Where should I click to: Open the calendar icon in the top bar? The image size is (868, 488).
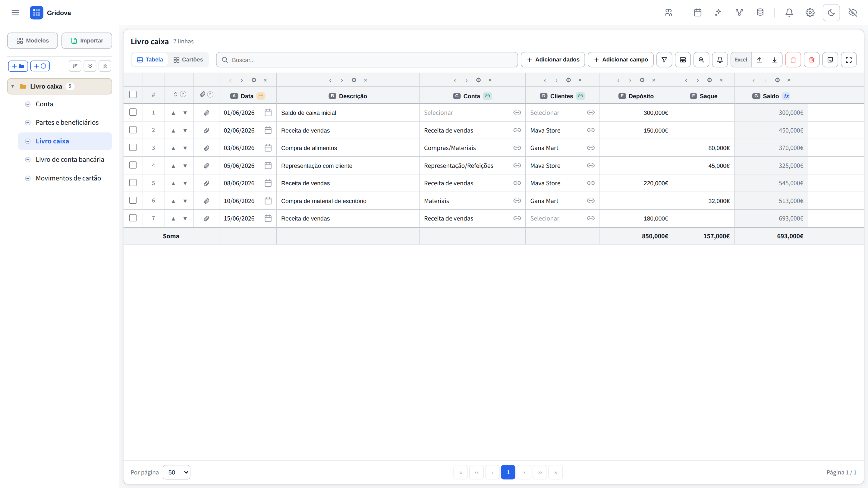[x=697, y=13]
